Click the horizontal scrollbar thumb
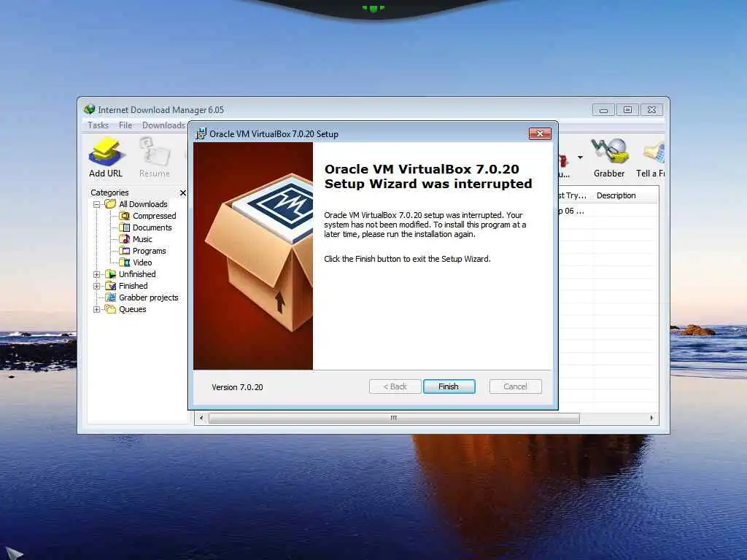 394,418
